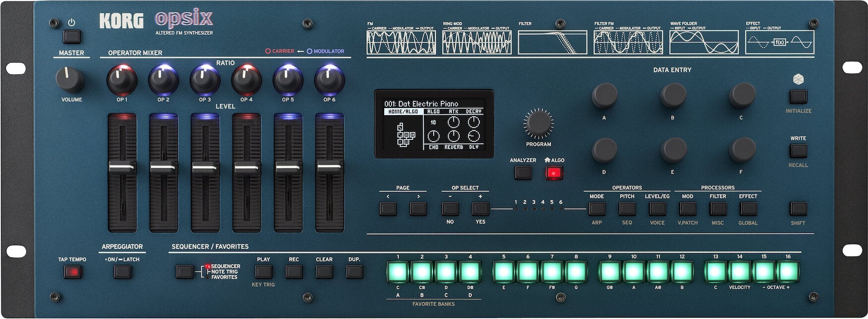Image resolution: width=868 pixels, height=319 pixels.
Task: Click the Wave Folder diagram
Action: pos(704,42)
